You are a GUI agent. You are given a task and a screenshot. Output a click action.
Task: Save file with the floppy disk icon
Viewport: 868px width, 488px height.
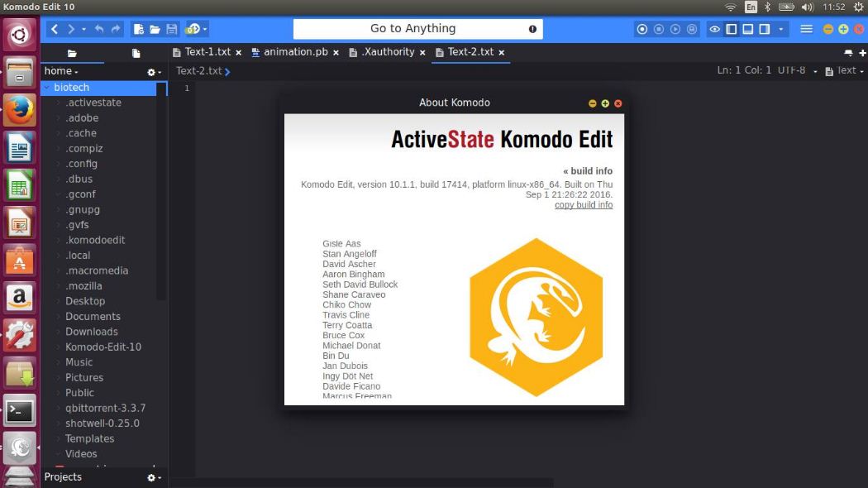[172, 29]
